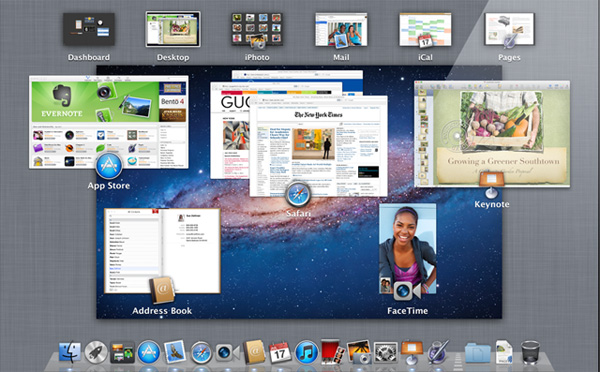Click the iCal calendar icon in Dock
The image size is (600, 372).
(x=280, y=353)
